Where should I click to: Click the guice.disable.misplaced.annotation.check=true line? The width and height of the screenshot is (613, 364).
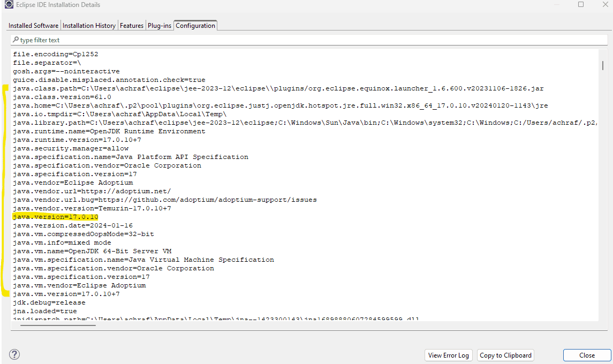[x=109, y=80]
